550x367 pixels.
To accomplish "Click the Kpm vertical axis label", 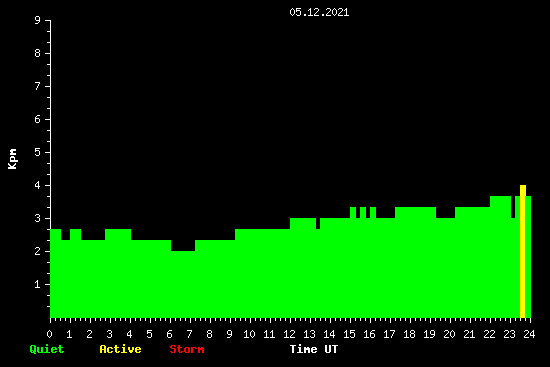I will (x=13, y=159).
